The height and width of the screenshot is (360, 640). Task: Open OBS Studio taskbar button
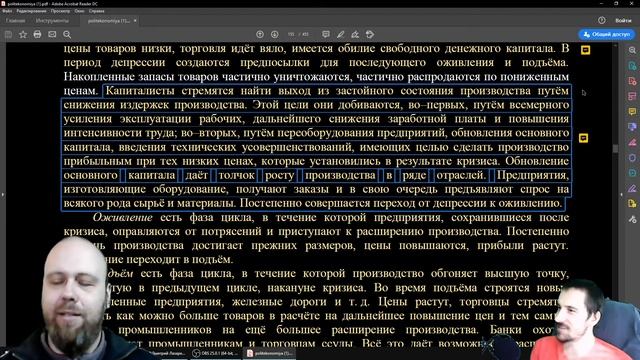click(216, 353)
